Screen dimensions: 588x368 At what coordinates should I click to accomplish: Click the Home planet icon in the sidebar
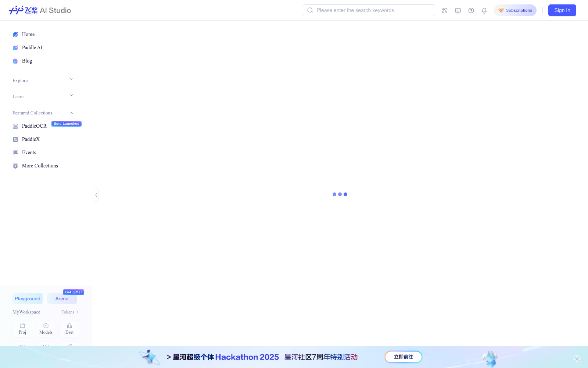coord(15,35)
